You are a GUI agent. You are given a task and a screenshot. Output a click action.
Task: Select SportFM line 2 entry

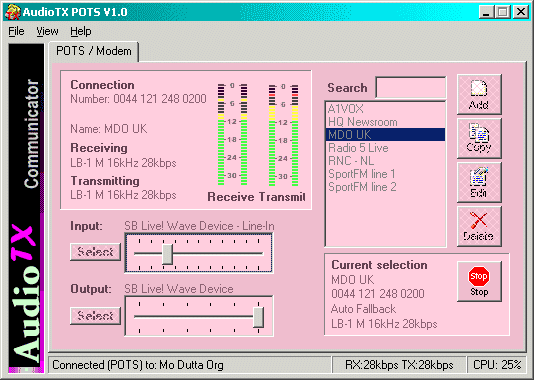[x=385, y=187]
